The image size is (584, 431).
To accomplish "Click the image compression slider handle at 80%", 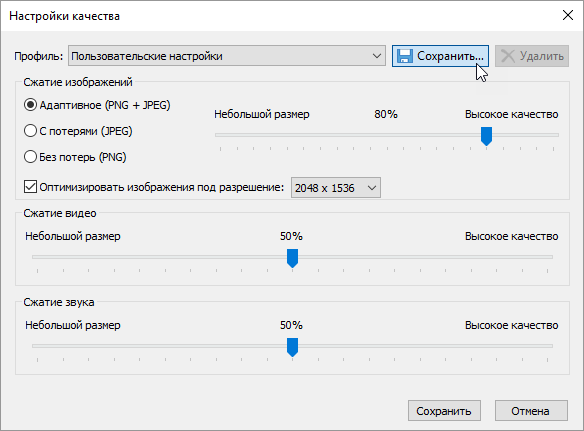I will click(x=486, y=136).
